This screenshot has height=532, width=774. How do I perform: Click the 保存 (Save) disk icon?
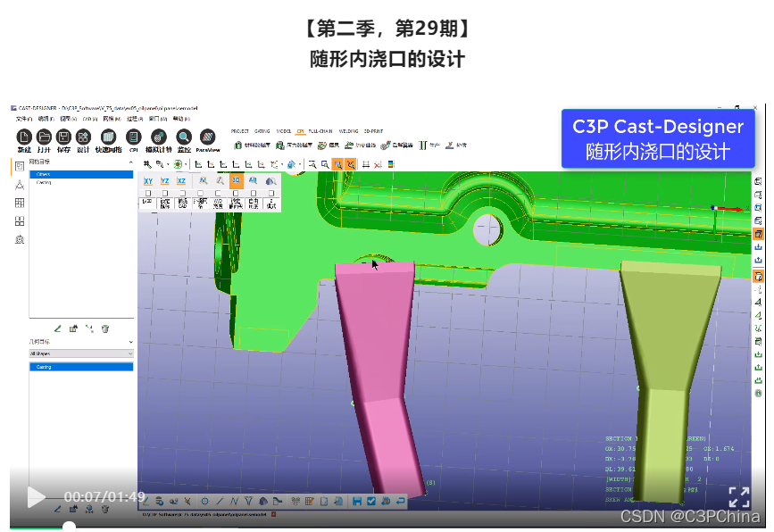[x=63, y=137]
